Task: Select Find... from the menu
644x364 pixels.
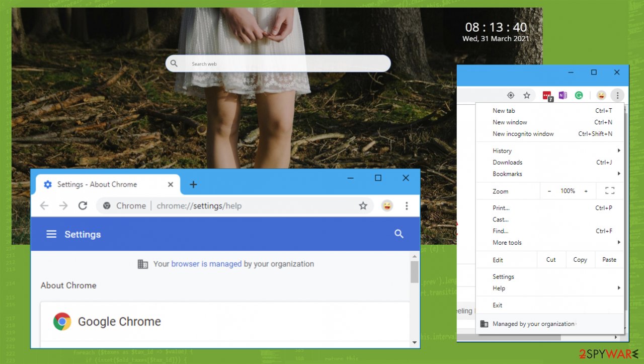Action: pos(550,231)
